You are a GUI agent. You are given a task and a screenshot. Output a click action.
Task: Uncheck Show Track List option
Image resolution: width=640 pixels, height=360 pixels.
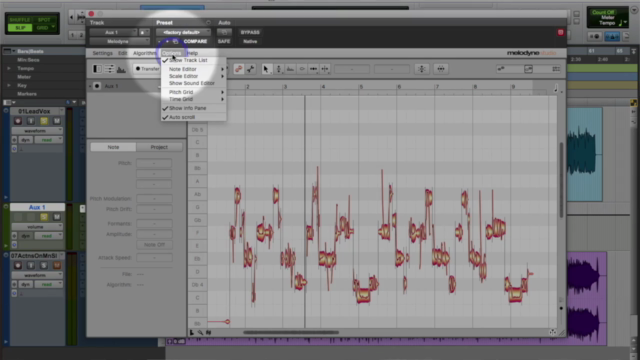[x=193, y=60]
